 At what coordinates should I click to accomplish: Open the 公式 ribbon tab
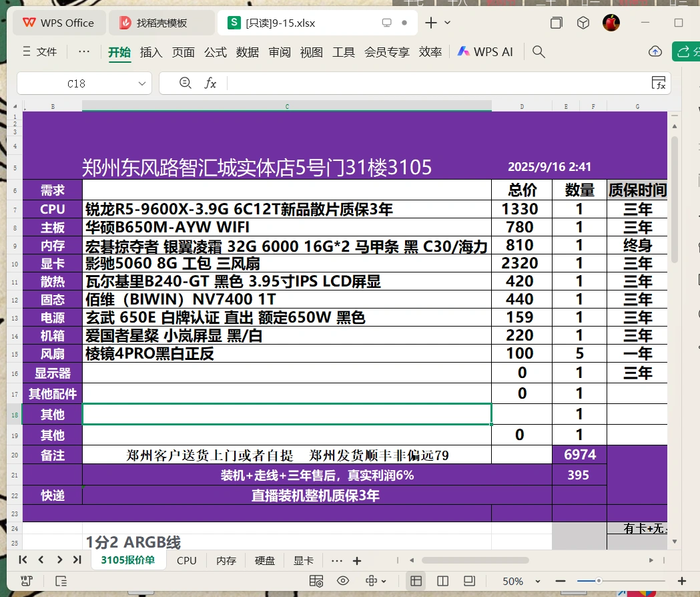216,52
